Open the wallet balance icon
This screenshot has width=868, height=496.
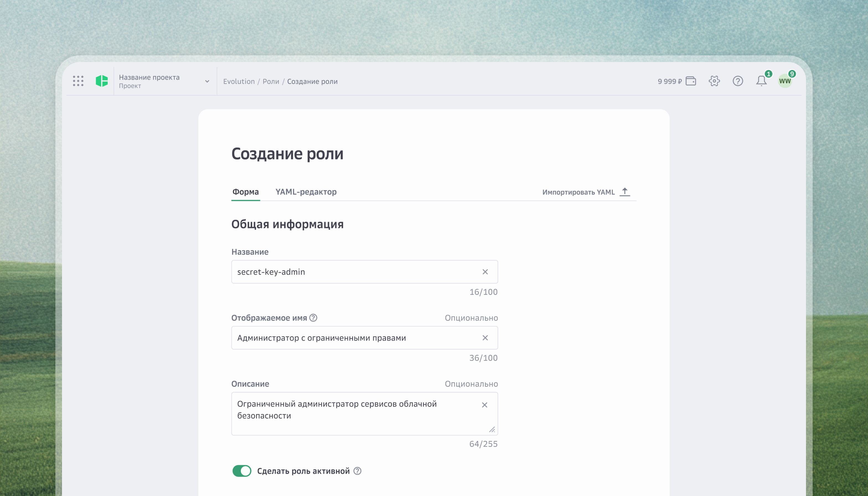pyautogui.click(x=691, y=81)
